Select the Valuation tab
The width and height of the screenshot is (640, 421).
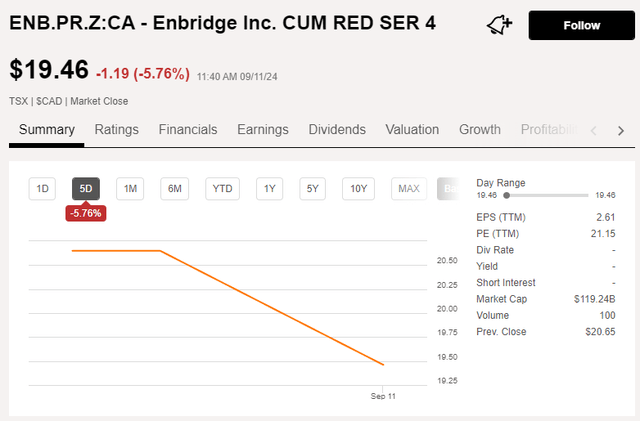tap(412, 130)
